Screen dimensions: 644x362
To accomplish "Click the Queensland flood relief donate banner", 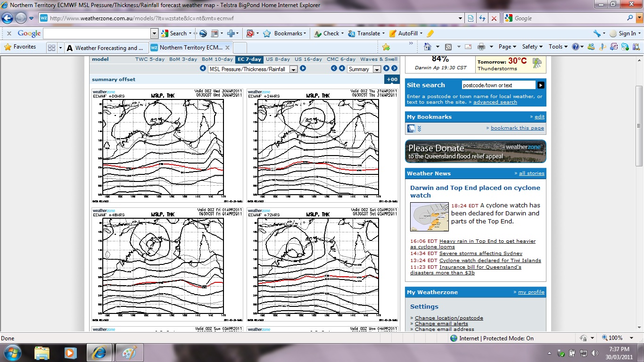I will tap(476, 151).
